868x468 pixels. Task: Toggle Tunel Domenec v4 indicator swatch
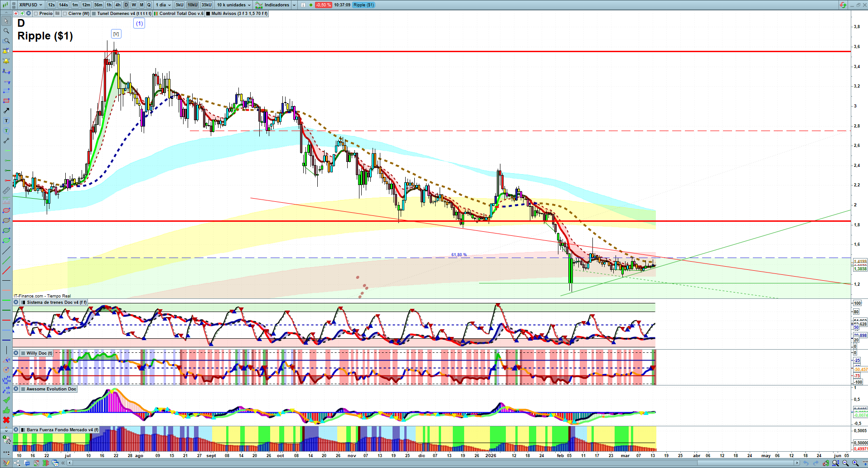[x=94, y=14]
